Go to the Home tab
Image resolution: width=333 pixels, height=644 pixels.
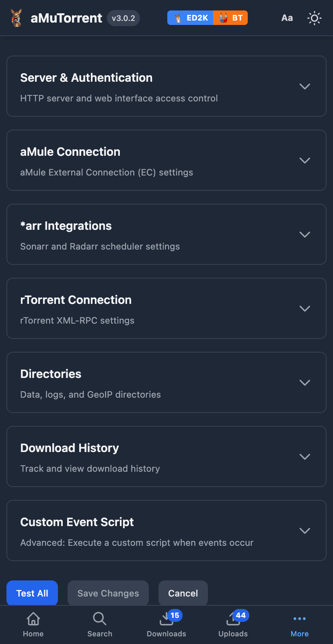[x=33, y=625]
